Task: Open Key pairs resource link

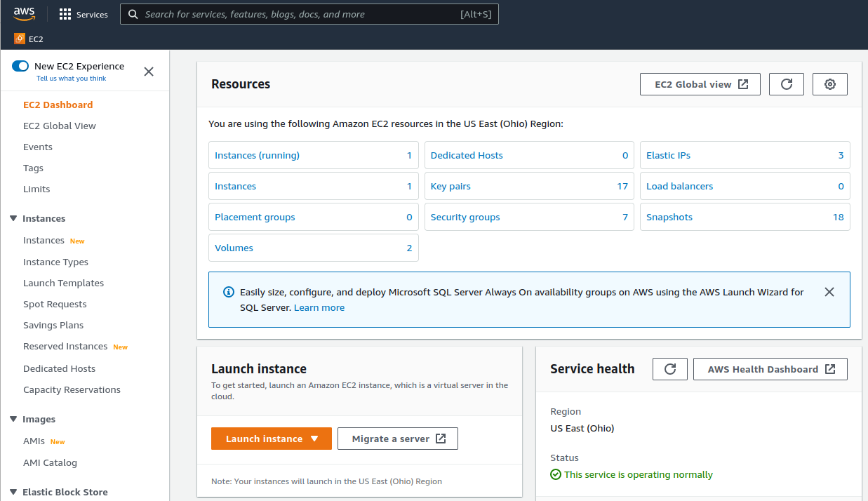Action: (450, 186)
